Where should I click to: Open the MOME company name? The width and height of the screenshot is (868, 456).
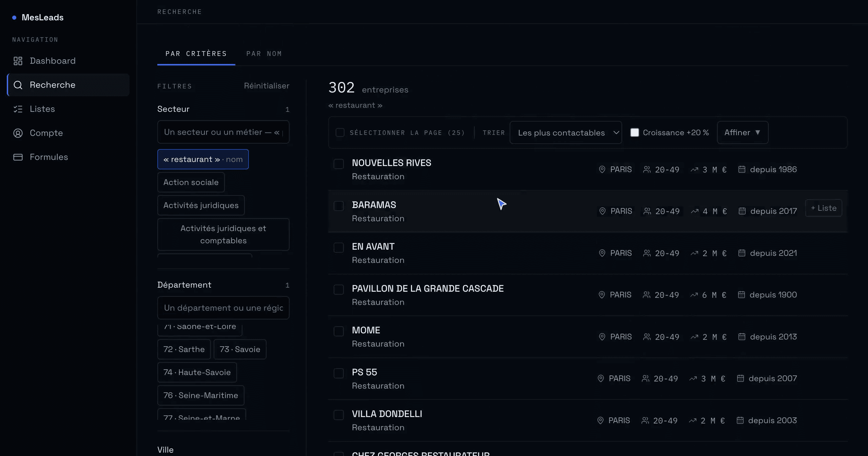click(x=366, y=330)
